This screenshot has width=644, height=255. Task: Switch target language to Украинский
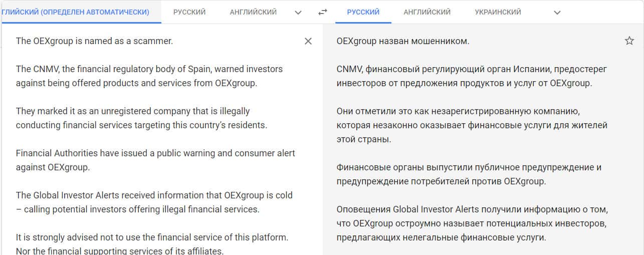pos(498,12)
